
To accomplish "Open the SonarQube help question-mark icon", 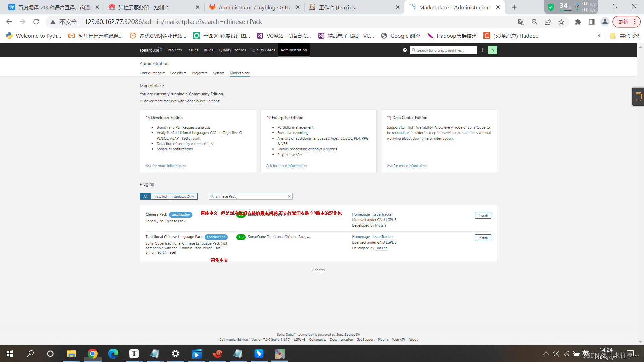I will 405,50.
